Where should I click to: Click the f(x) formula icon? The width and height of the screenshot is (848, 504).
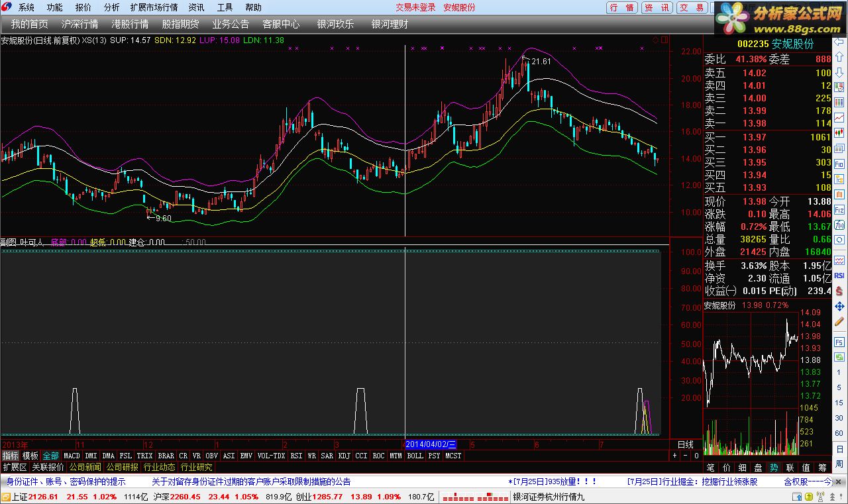[839, 225]
